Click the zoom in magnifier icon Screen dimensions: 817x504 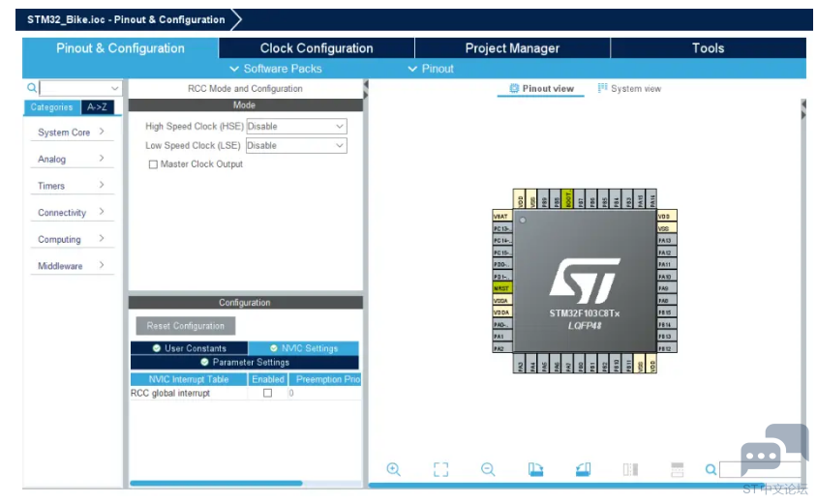[x=393, y=469]
